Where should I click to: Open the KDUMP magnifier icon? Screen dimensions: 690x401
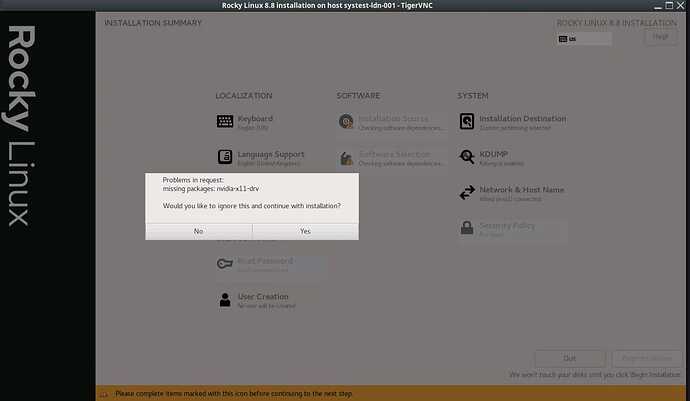coord(467,157)
